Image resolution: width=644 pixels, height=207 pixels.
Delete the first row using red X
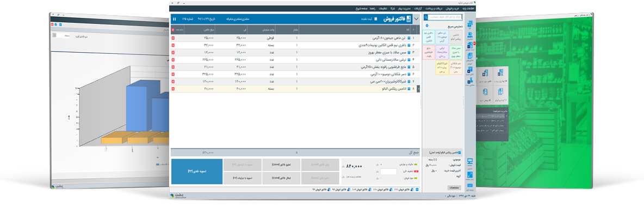173,37
